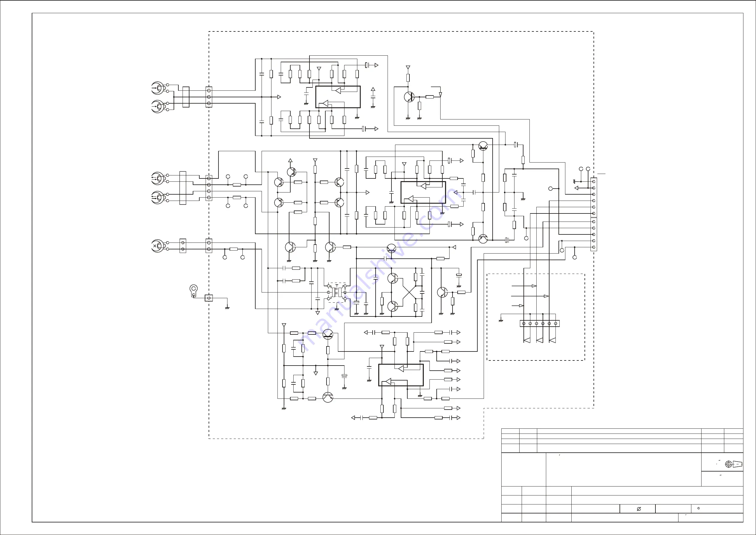Click the three-pin board connector for the top jack pair

[209, 97]
